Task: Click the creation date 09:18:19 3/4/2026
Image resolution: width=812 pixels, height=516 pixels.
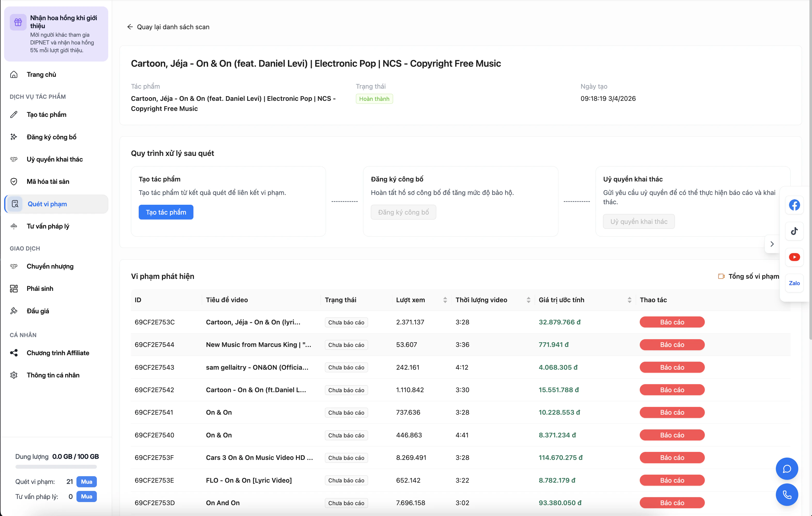Action: click(608, 98)
